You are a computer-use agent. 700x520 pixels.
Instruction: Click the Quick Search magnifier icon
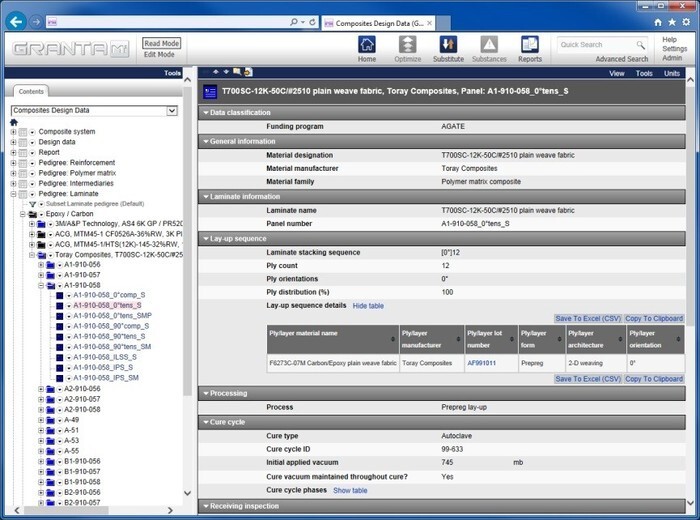[x=641, y=45]
